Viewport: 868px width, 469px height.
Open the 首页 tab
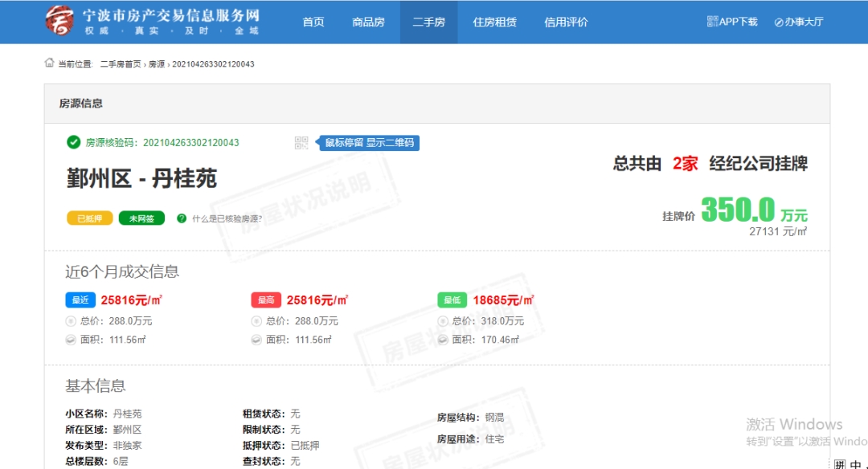pyautogui.click(x=313, y=22)
